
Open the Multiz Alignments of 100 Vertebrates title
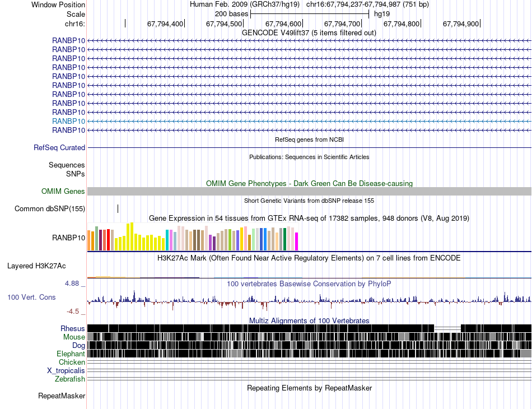pos(309,320)
